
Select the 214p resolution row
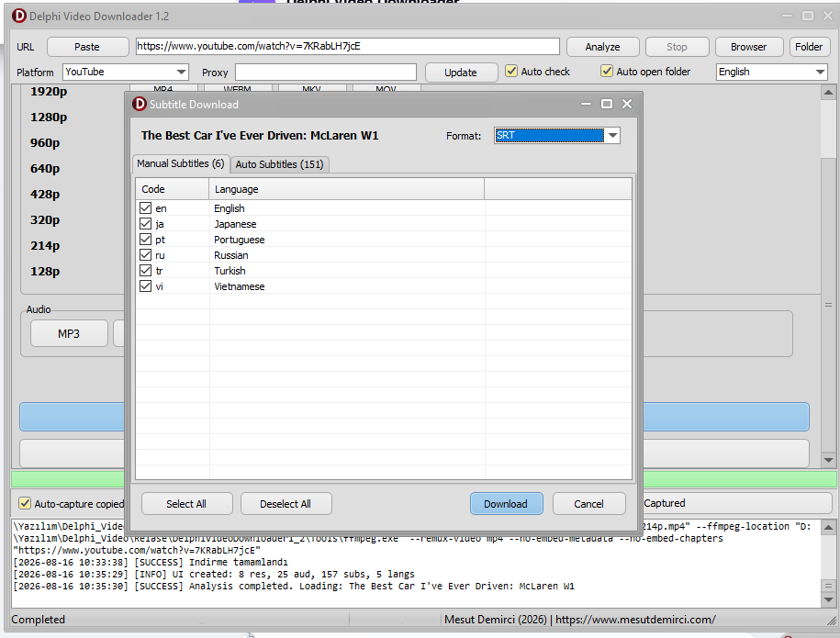point(45,246)
